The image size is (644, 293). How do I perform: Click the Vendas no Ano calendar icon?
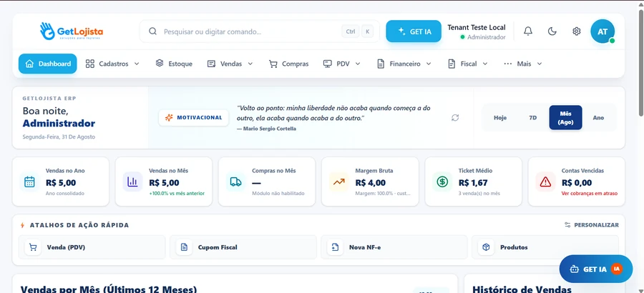pos(29,182)
